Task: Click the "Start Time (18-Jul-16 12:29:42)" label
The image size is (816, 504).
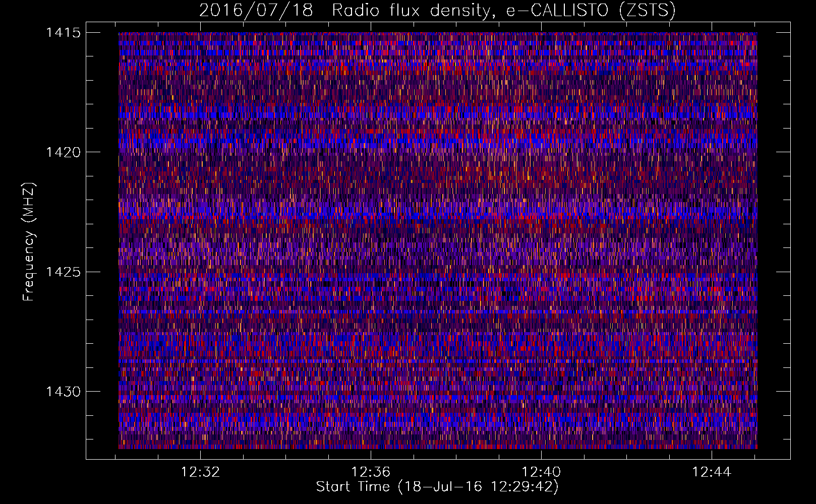Action: click(437, 487)
